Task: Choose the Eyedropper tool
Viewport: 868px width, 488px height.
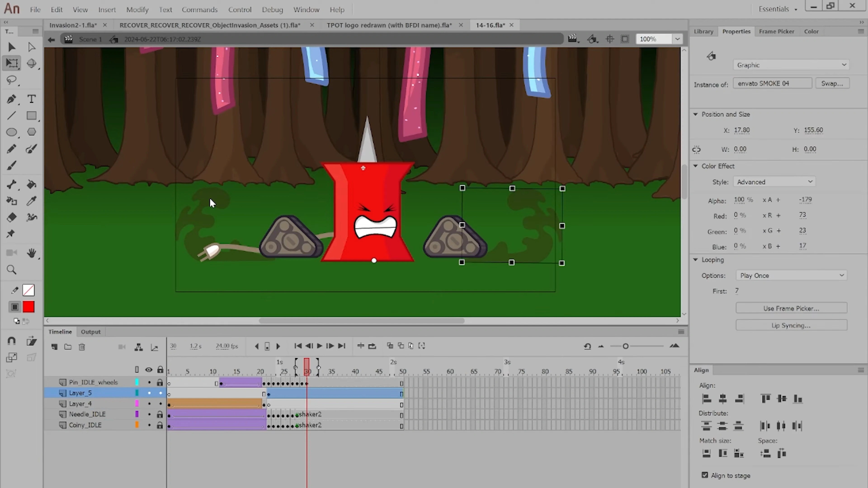Action: click(x=31, y=201)
